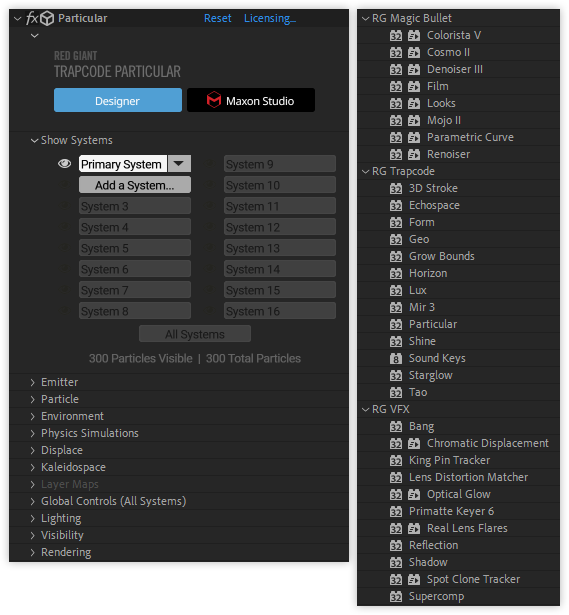Click the GPU icon beside Cosmo II
569x615 pixels.
click(413, 53)
